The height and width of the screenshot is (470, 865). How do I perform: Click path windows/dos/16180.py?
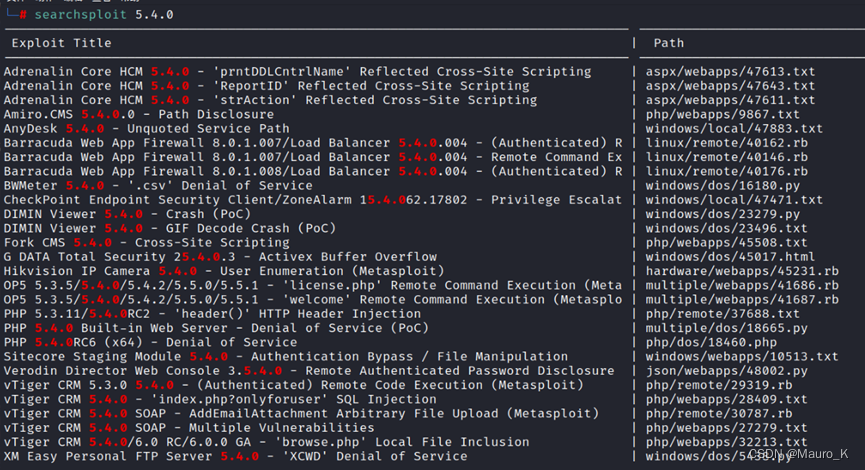tap(723, 186)
